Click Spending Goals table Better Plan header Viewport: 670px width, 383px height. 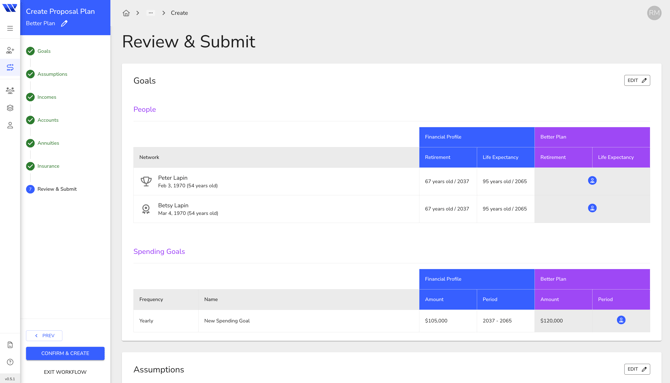(592, 279)
